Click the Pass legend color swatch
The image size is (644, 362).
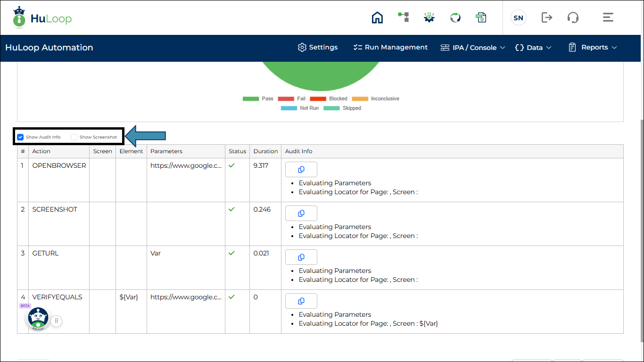click(251, 99)
